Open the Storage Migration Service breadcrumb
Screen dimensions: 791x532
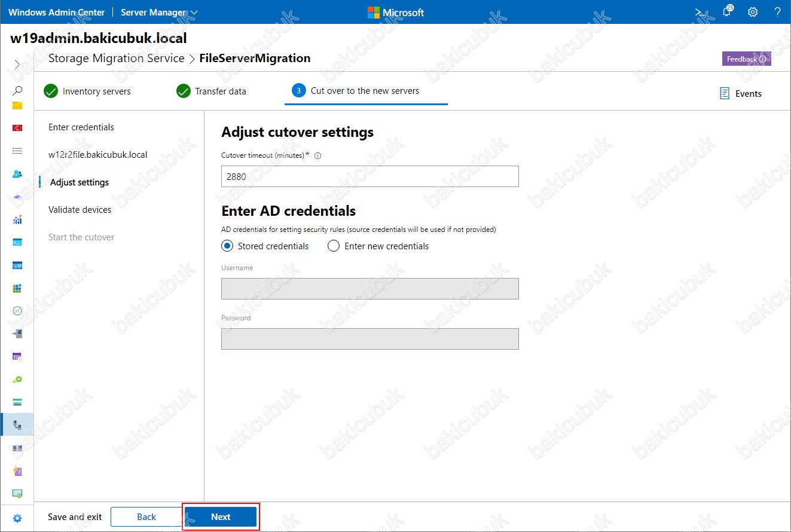(x=116, y=59)
